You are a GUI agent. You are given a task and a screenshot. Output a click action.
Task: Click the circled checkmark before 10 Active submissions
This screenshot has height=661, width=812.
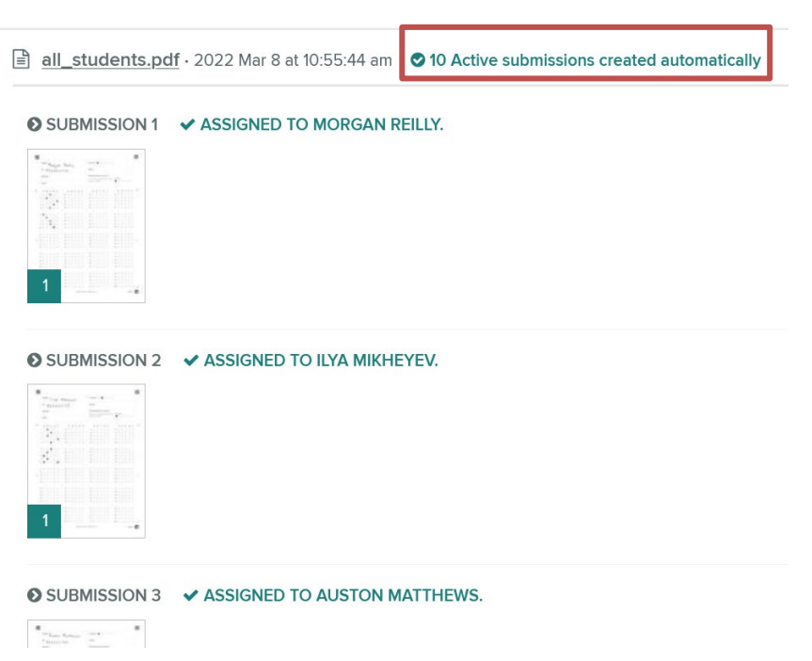pyautogui.click(x=418, y=60)
